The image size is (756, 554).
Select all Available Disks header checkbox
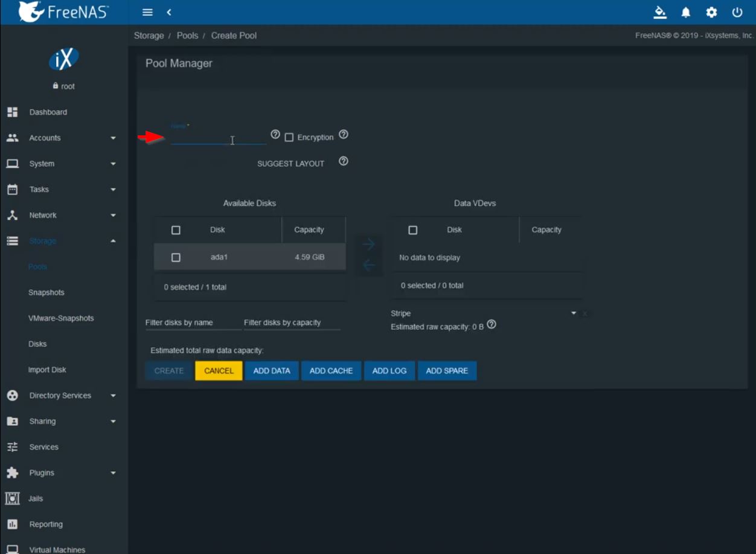click(x=176, y=230)
